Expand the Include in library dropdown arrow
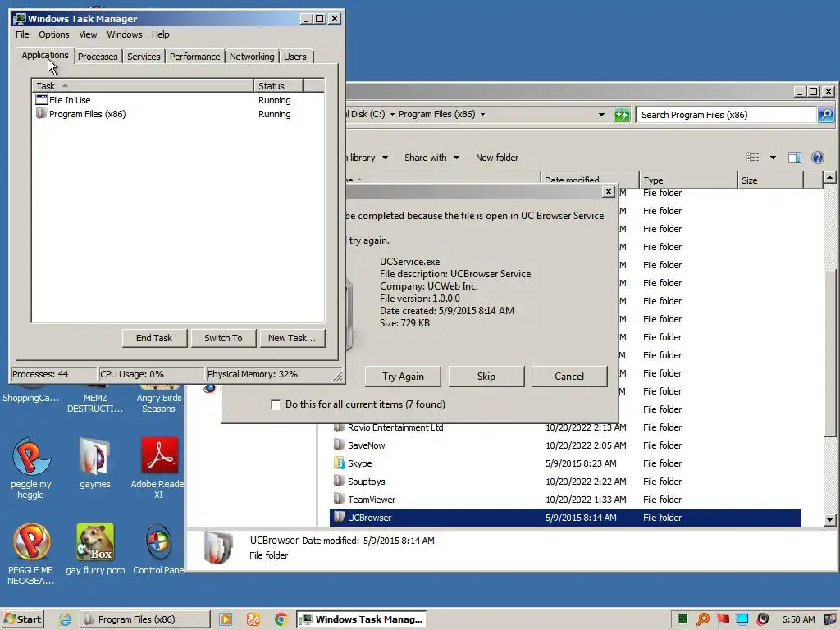 pyautogui.click(x=386, y=157)
